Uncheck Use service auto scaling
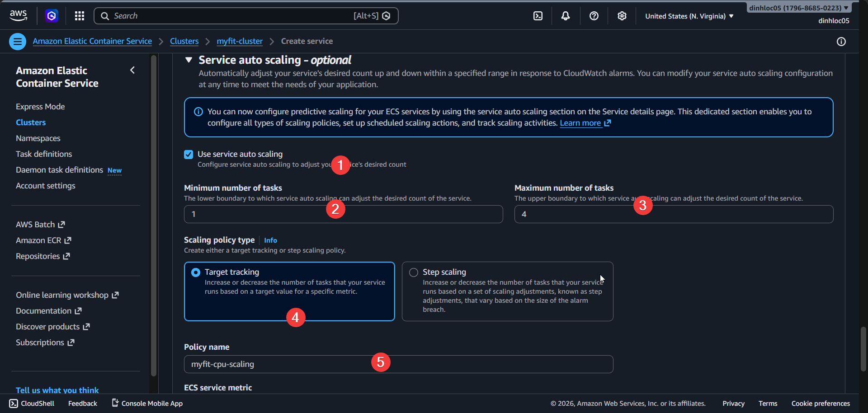The height and width of the screenshot is (413, 868). point(188,154)
